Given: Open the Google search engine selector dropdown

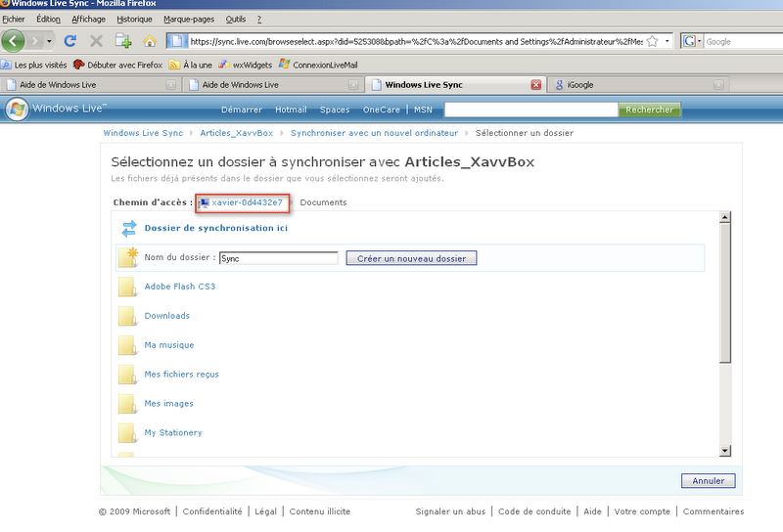Looking at the screenshot, I should click(x=692, y=41).
